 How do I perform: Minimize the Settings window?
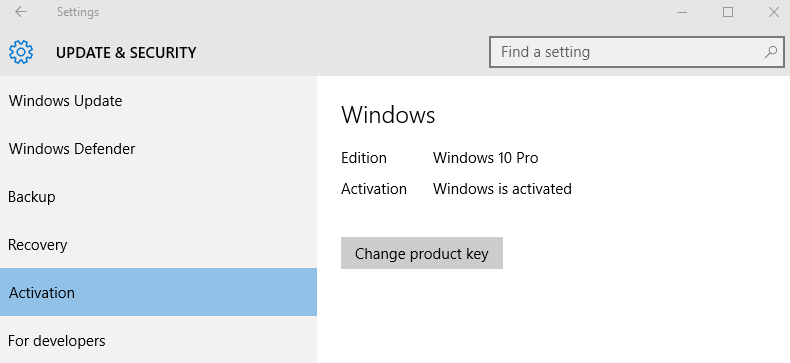[682, 12]
